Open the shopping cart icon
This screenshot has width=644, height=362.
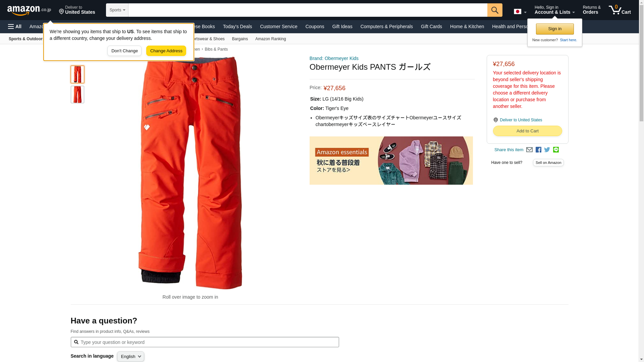(620, 10)
